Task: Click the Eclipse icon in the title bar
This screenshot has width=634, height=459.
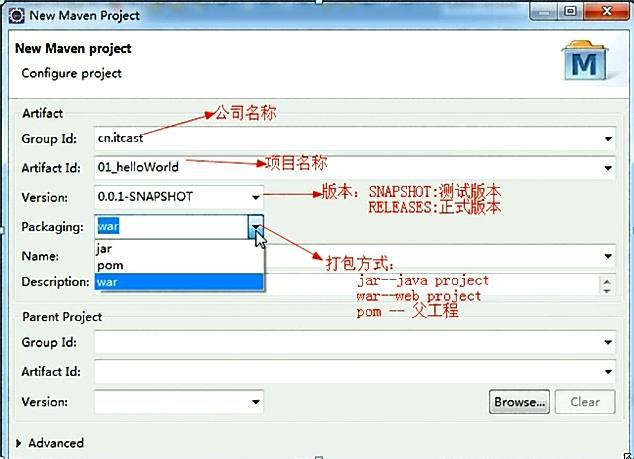Action: [x=17, y=15]
